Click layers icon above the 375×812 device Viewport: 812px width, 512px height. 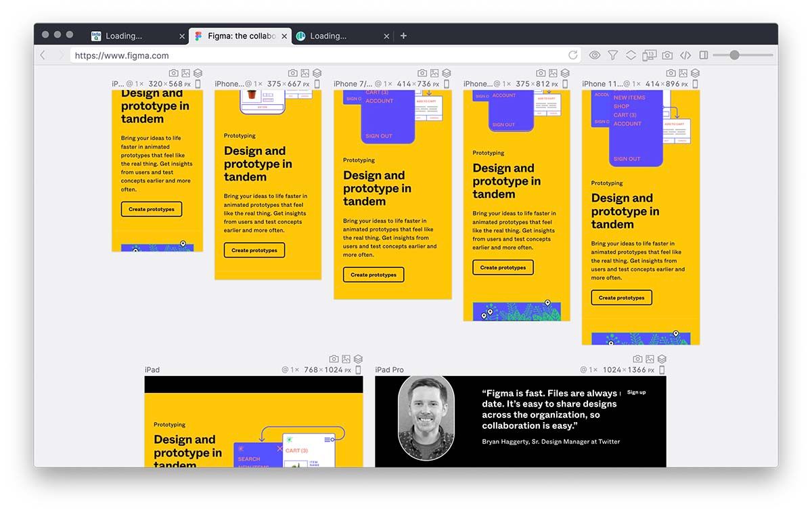point(565,73)
